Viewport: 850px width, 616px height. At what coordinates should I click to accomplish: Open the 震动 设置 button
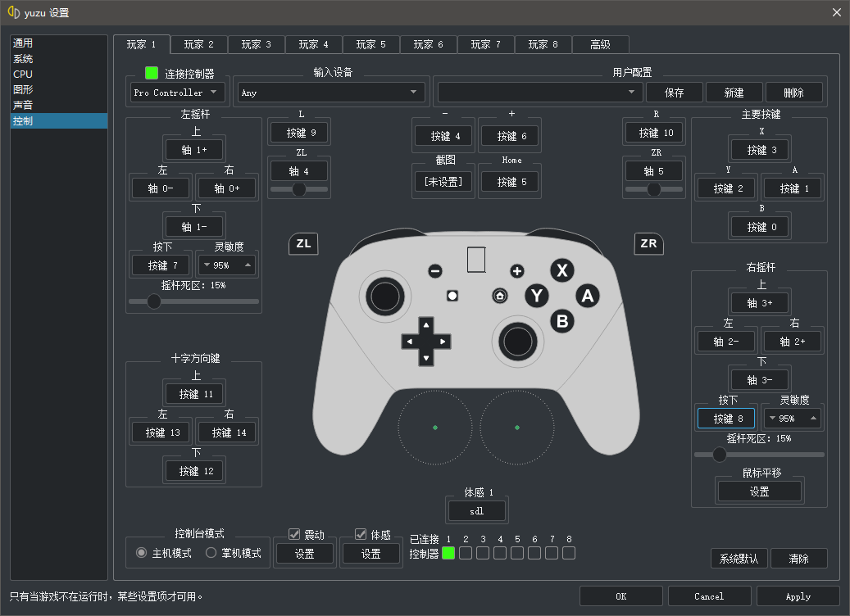coord(304,554)
